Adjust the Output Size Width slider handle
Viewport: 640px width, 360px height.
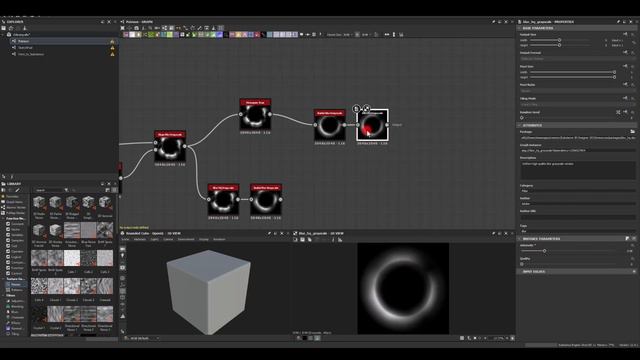tap(559, 40)
